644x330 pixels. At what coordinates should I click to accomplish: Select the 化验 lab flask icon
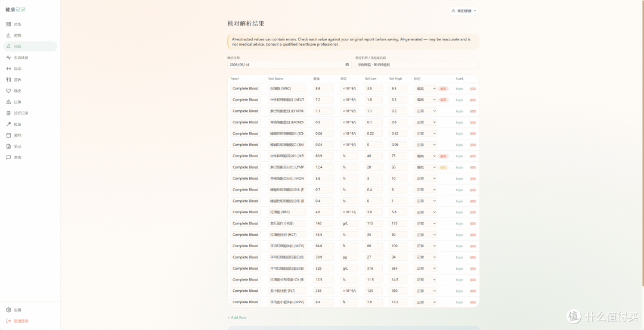(8, 46)
